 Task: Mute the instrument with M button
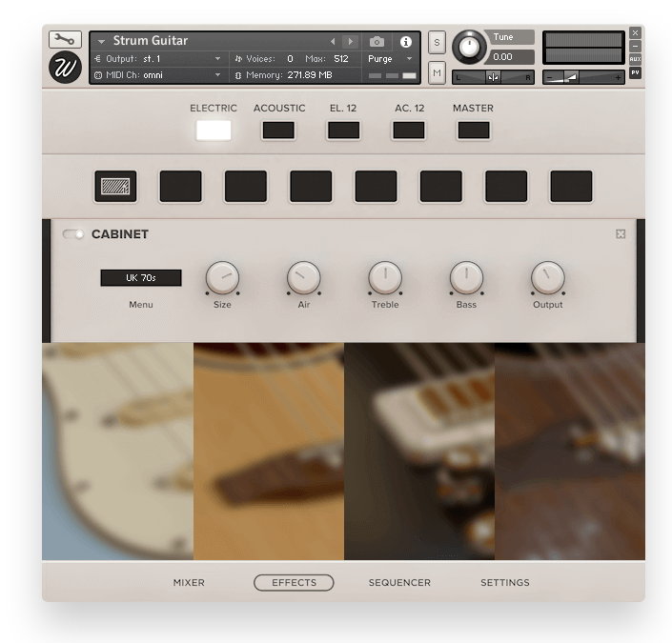[x=437, y=72]
